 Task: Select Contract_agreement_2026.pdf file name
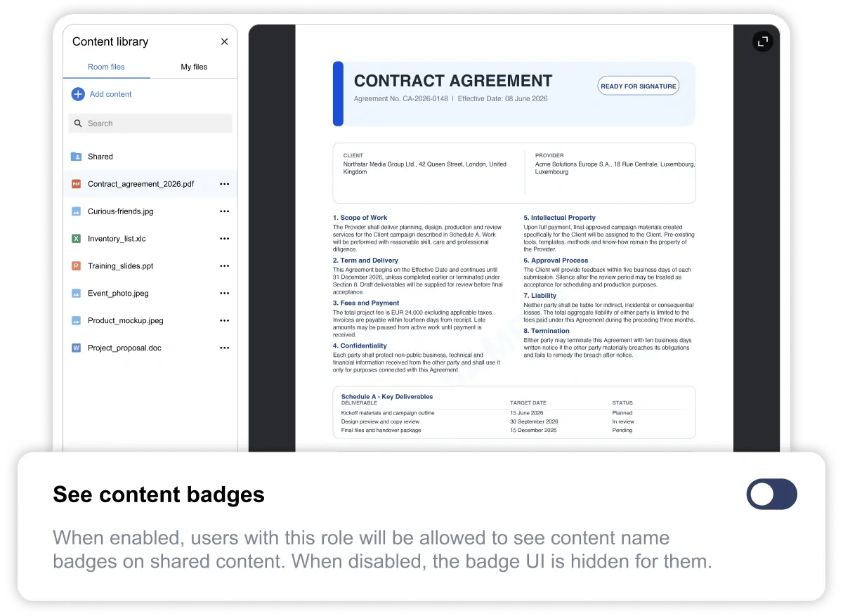[140, 184]
